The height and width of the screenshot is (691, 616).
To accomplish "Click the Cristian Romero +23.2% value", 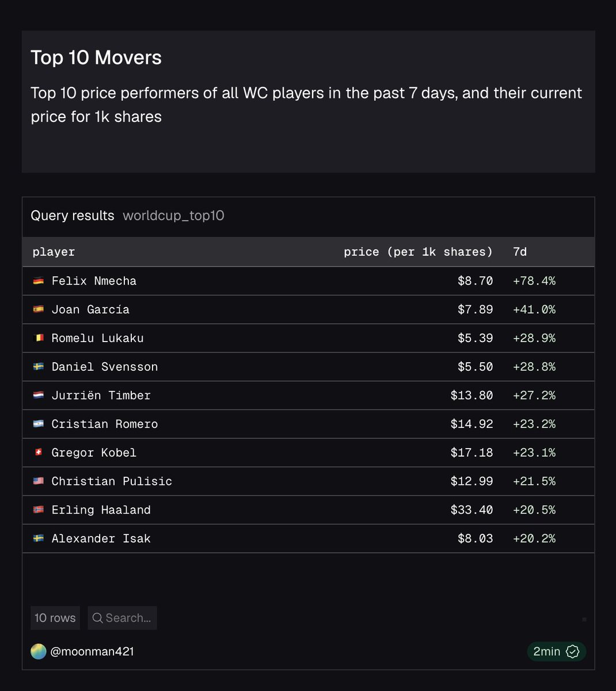I will coord(534,424).
